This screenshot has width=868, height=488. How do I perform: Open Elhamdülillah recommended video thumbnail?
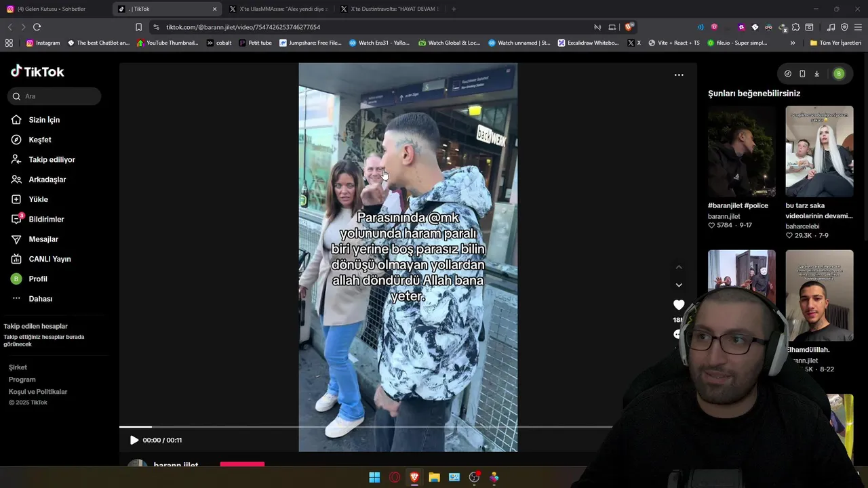click(x=819, y=296)
